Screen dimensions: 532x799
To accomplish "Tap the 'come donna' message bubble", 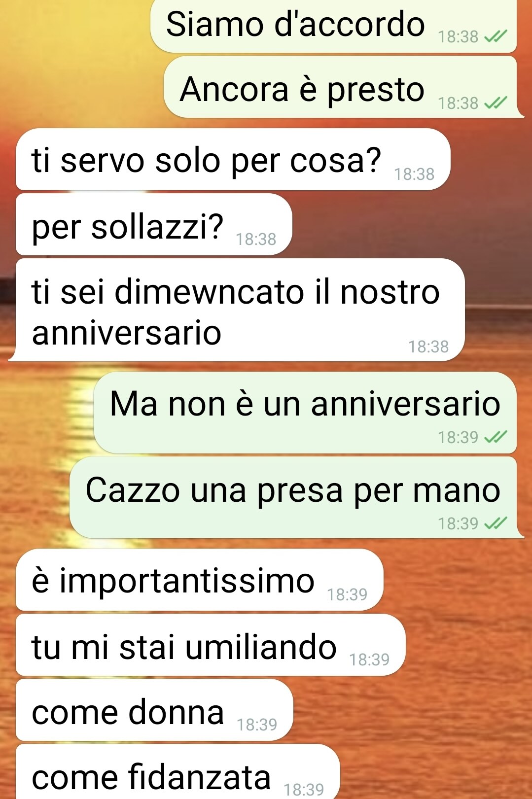I will click(154, 710).
